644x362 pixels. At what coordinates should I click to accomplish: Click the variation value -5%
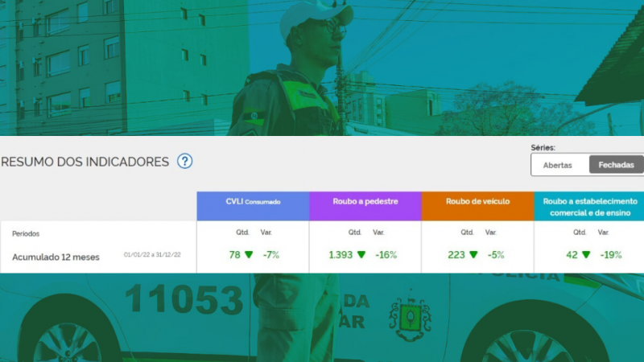[496, 255]
